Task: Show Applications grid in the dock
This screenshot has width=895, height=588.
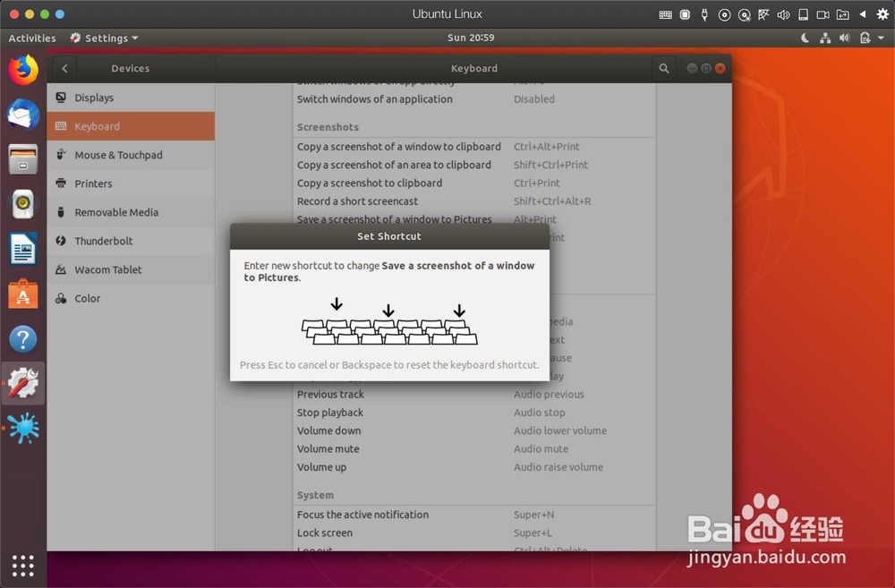Action: coord(23,566)
